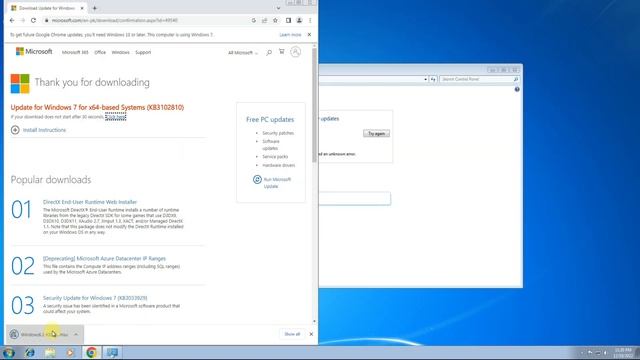
Task: Click Control Panel address refresh button
Action: coord(433,79)
